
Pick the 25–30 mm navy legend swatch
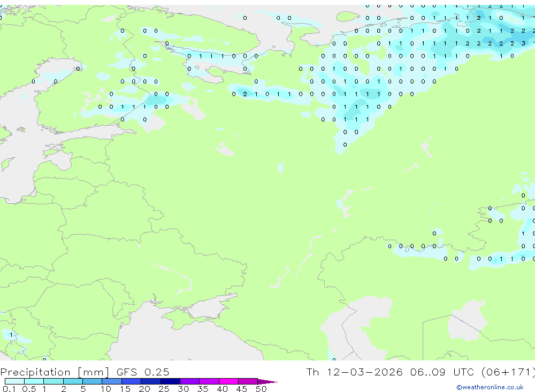click(170, 381)
